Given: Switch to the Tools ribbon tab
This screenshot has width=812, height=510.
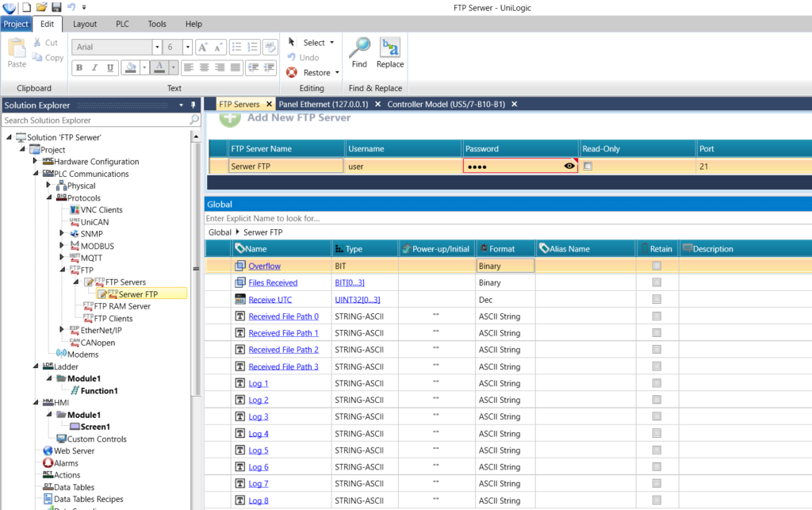Looking at the screenshot, I should pos(157,24).
